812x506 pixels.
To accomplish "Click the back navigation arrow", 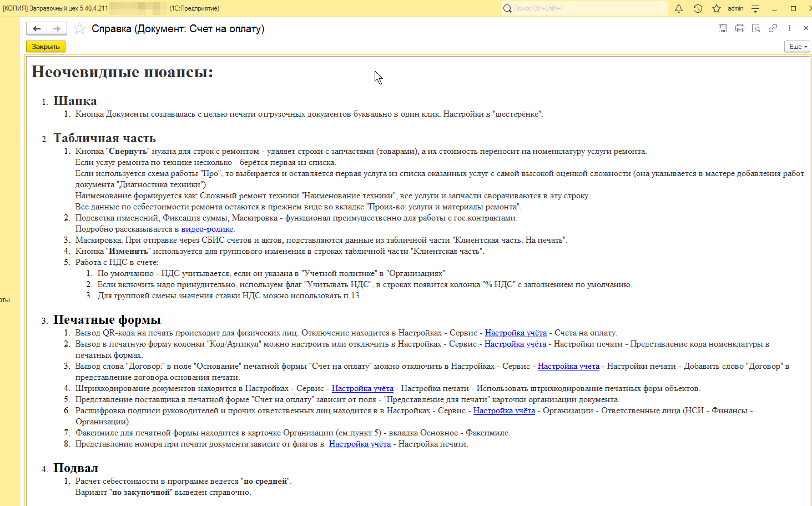I will click(37, 29).
